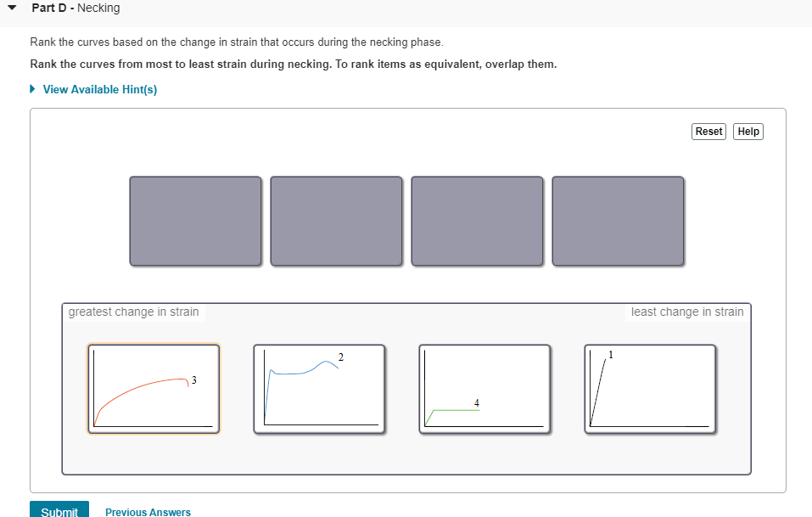The width and height of the screenshot is (812, 517).
Task: Select the steep curve 1 thumbnail
Action: pyautogui.click(x=650, y=387)
